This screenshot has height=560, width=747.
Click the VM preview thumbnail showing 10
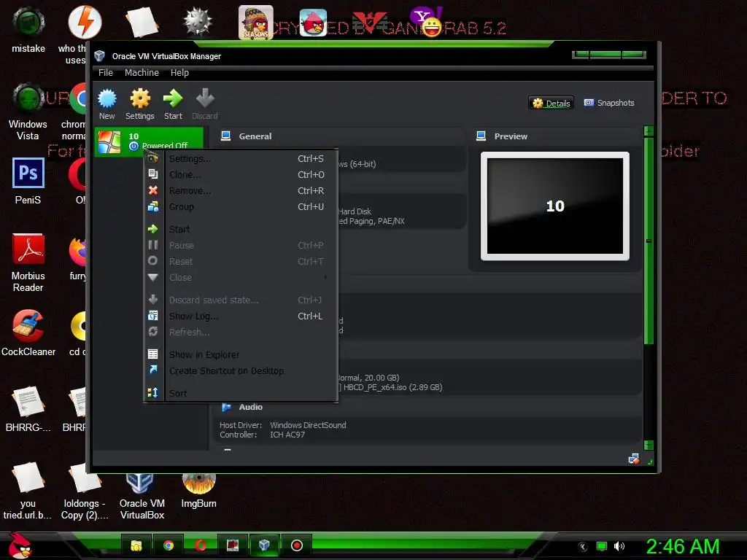pyautogui.click(x=555, y=206)
